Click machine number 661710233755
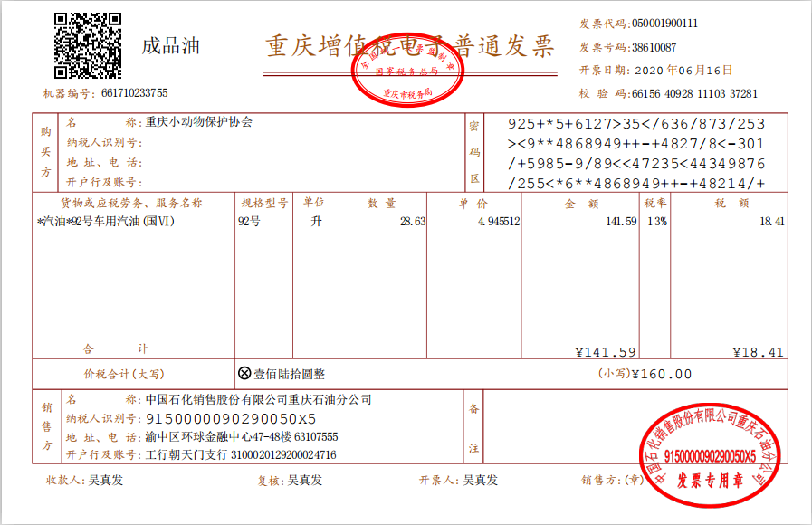 [135, 93]
